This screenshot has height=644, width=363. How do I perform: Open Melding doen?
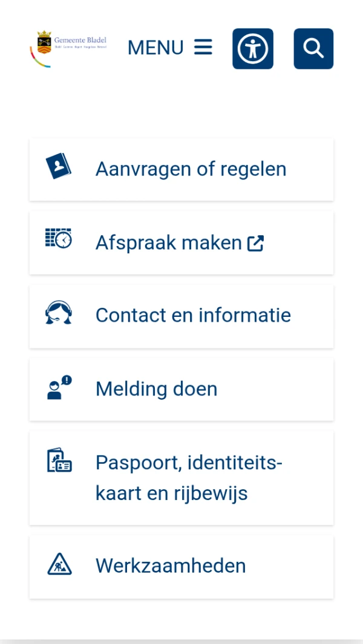(x=156, y=389)
